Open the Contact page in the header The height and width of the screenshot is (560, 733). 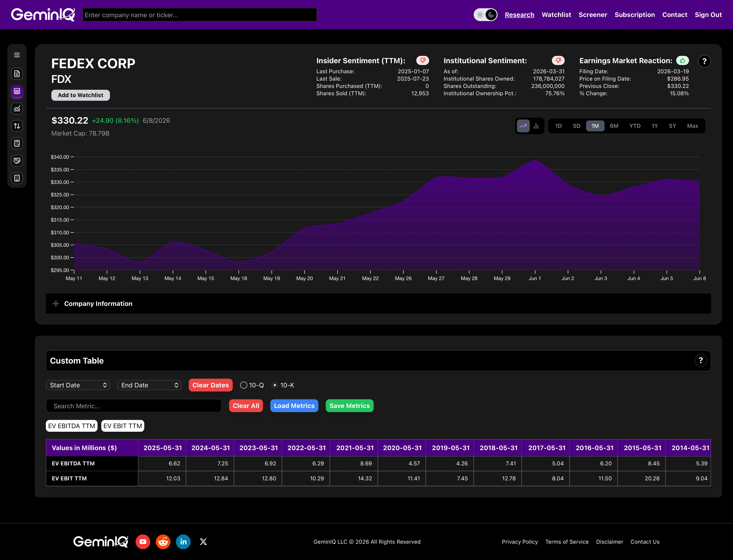pos(675,15)
